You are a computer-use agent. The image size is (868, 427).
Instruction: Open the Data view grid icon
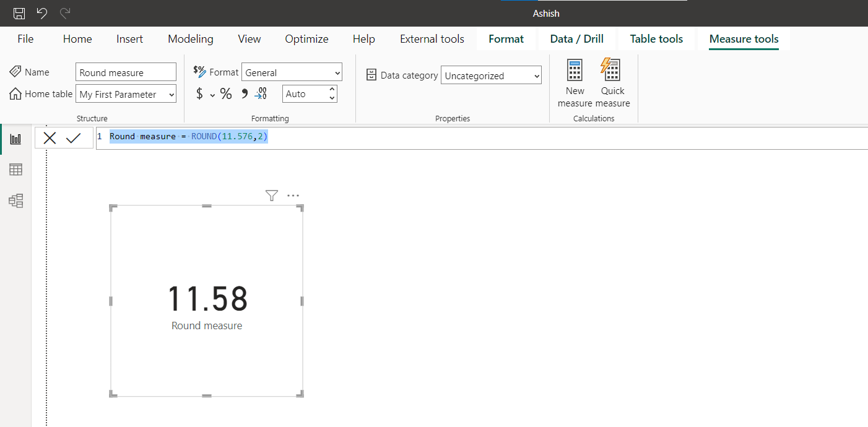coord(15,169)
